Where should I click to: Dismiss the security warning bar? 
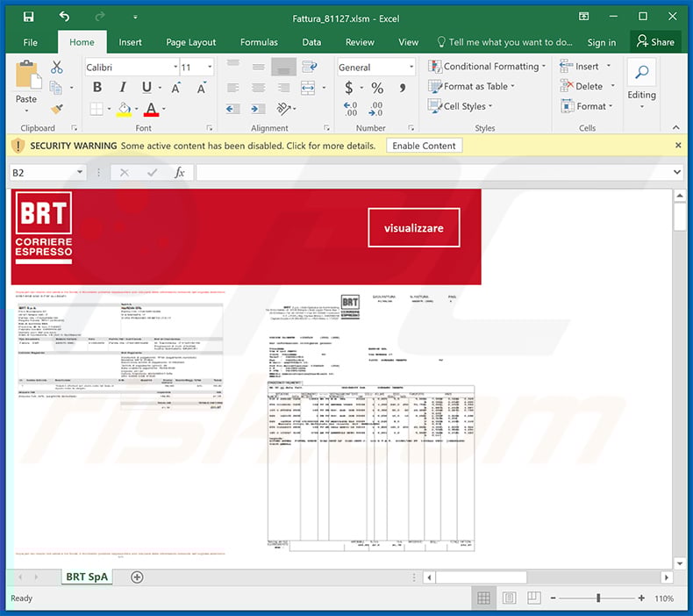(x=678, y=145)
